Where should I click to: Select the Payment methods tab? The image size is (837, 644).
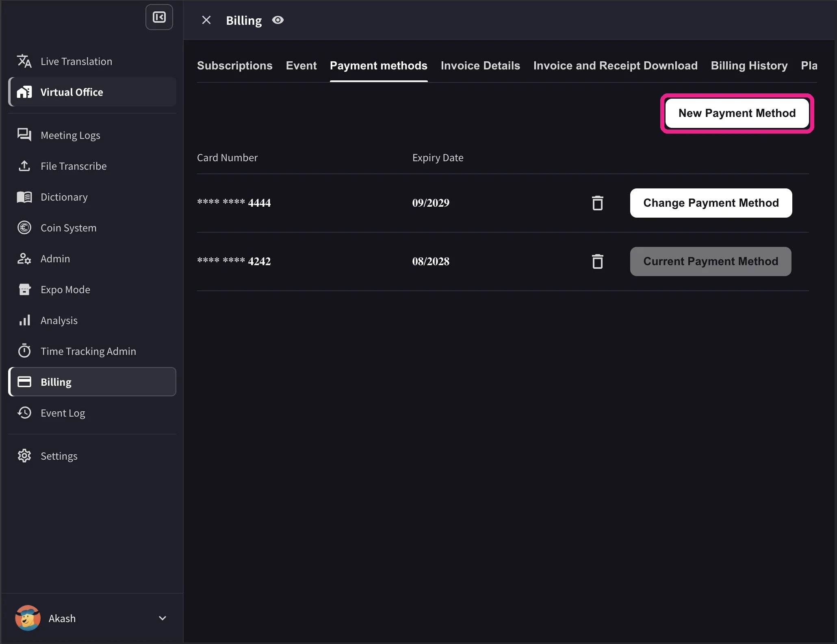click(x=379, y=66)
